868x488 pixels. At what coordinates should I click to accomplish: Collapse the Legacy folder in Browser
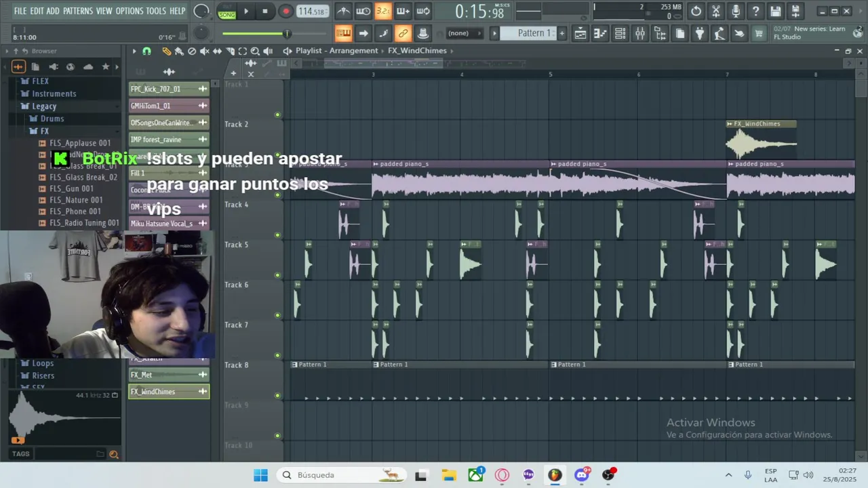(43, 106)
